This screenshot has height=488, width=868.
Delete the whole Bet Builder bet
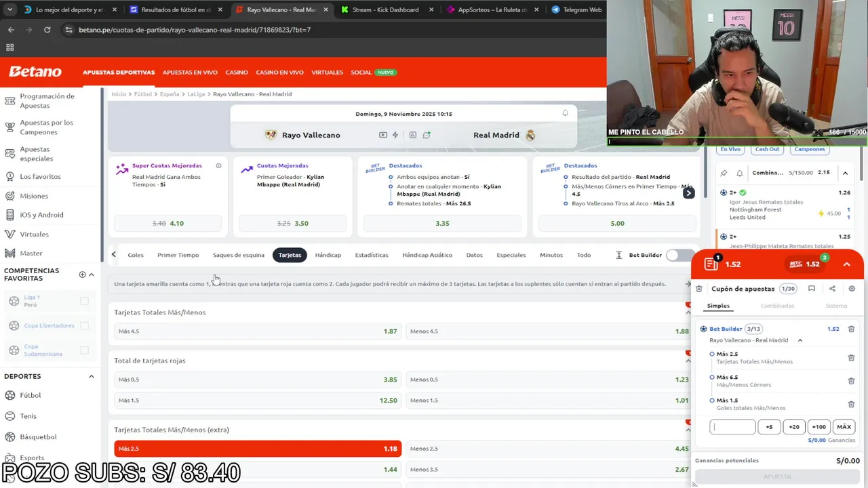point(851,329)
